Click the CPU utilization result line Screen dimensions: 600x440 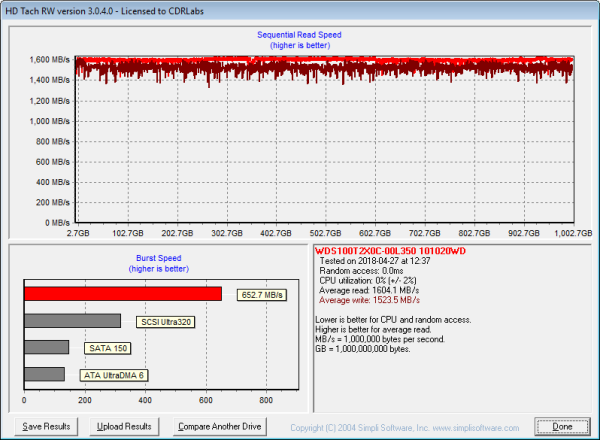pyautogui.click(x=372, y=280)
